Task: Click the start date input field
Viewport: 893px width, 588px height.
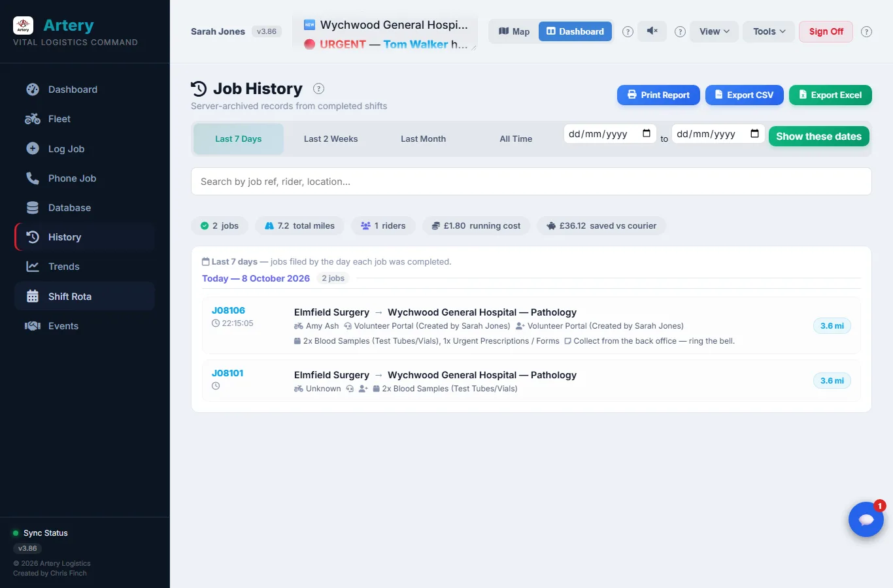Action: click(610, 134)
